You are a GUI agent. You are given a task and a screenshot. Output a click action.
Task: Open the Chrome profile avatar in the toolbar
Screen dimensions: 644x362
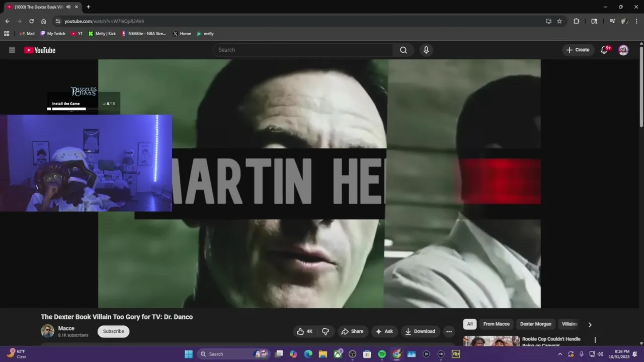pyautogui.click(x=624, y=21)
